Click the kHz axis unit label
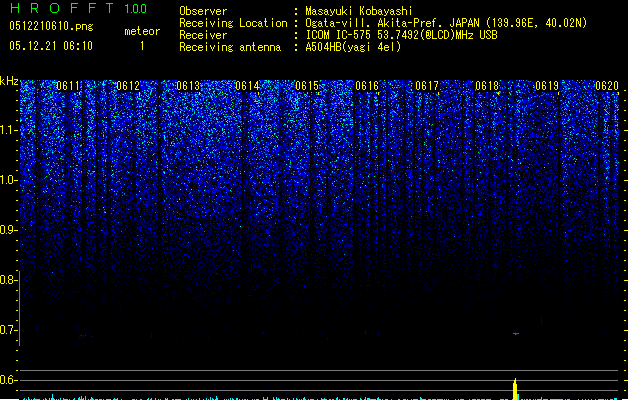Image resolution: width=629 pixels, height=400 pixels. [x=9, y=81]
